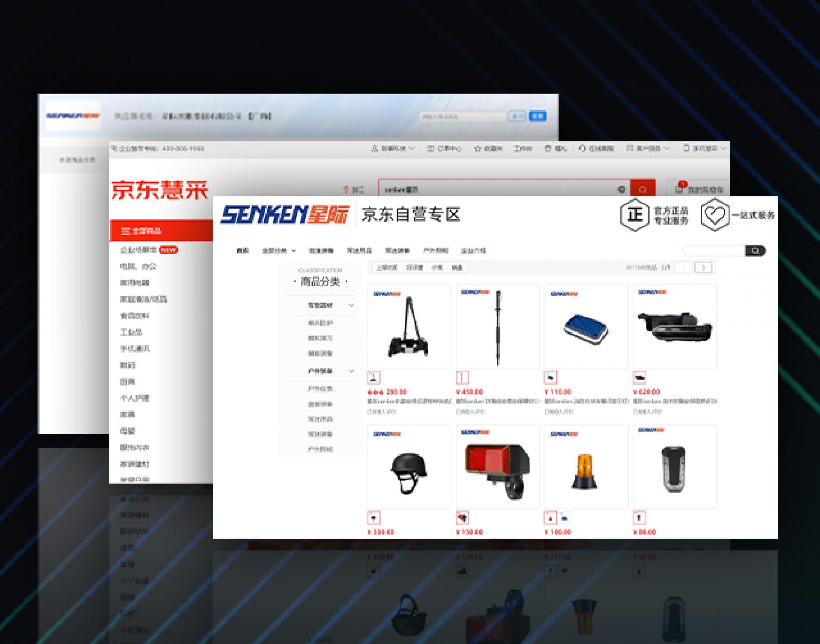Sort products by 价格

(x=437, y=268)
